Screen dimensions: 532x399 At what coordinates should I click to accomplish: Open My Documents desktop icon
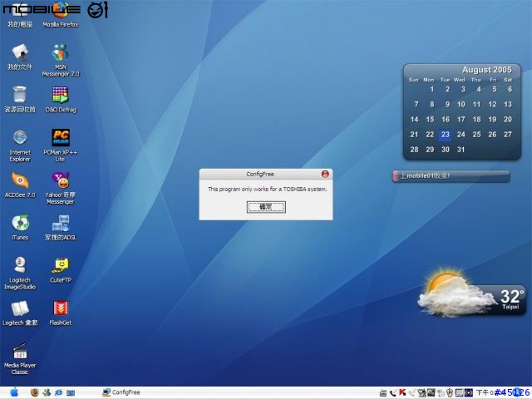click(20, 57)
